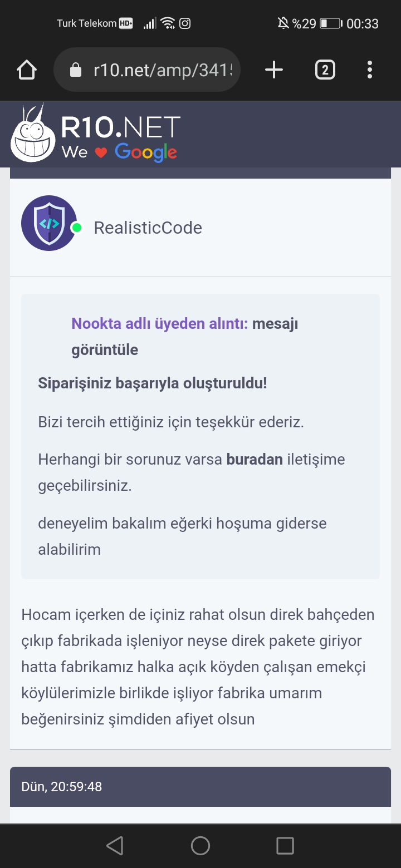
Task: Switch tabs using the tab counter showing 2
Action: 325,70
